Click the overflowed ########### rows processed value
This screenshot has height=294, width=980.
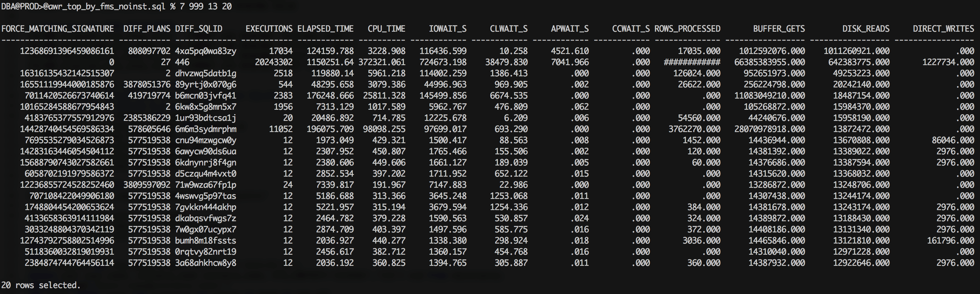[x=692, y=62]
